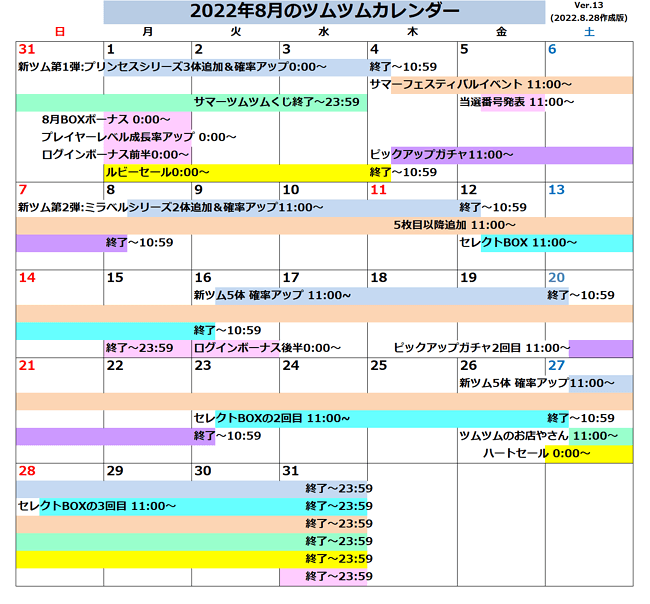Click the 2022年8月のツムツムカレンダー title
Viewport: 650px width, 604px height.
(x=324, y=12)
